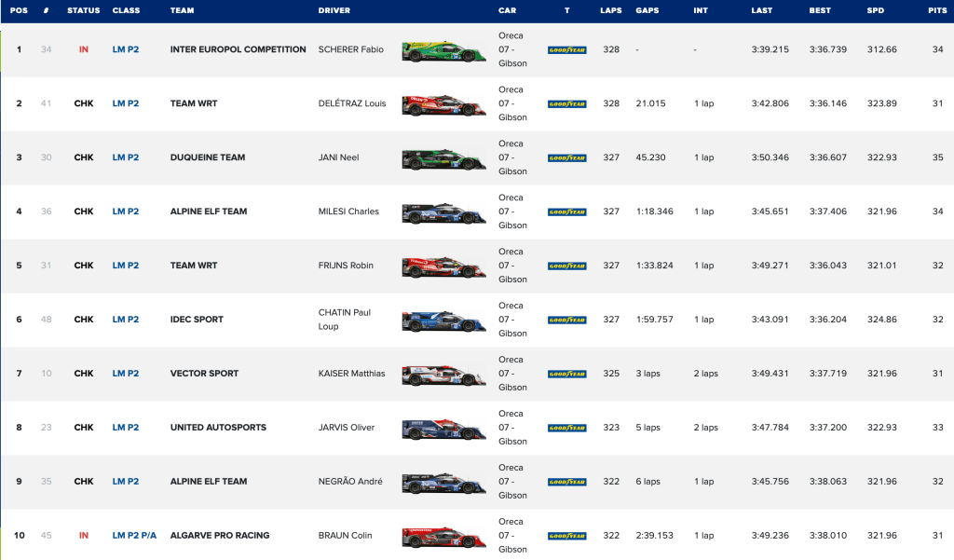Click the Vector Sport car image

(444, 376)
